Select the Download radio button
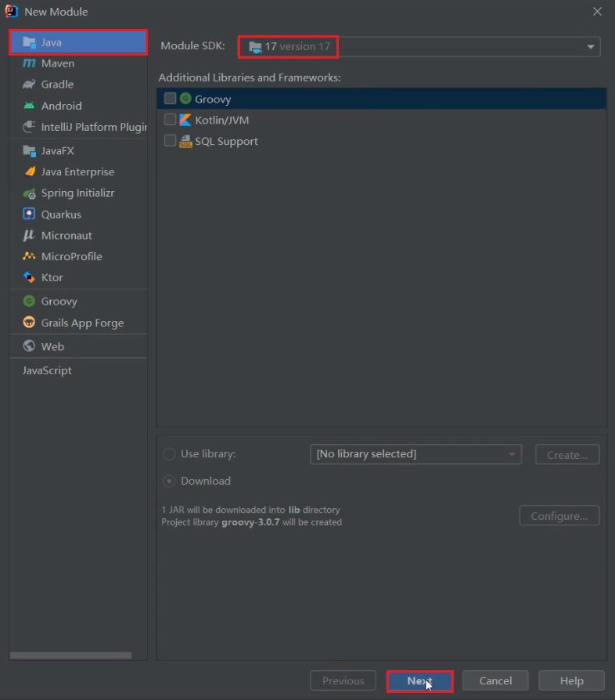Viewport: 615px width, 700px height. coord(169,481)
